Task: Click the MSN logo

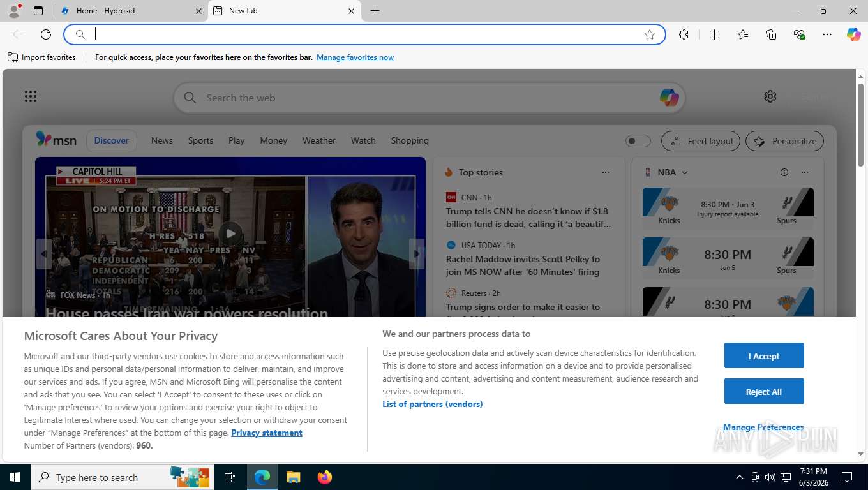Action: pos(56,140)
